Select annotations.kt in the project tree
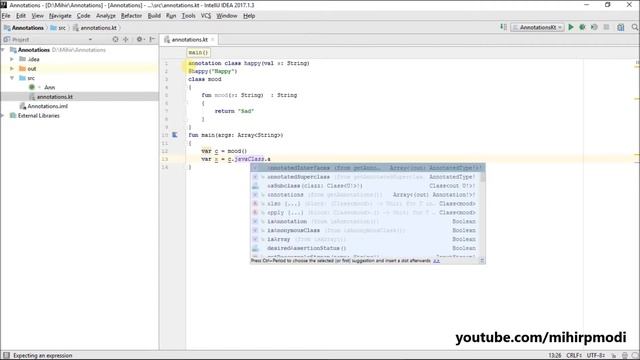Viewport: 640px width, 360px height. click(x=55, y=97)
